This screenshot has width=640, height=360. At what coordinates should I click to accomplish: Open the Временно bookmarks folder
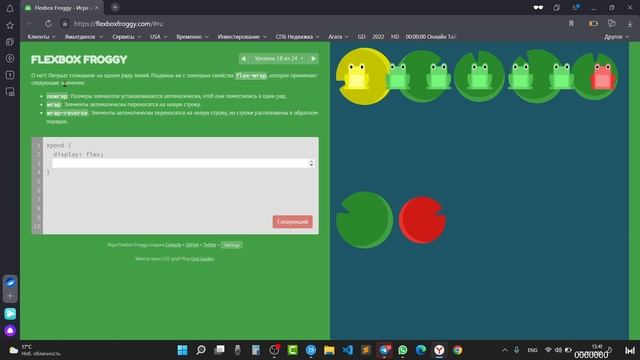pyautogui.click(x=192, y=37)
